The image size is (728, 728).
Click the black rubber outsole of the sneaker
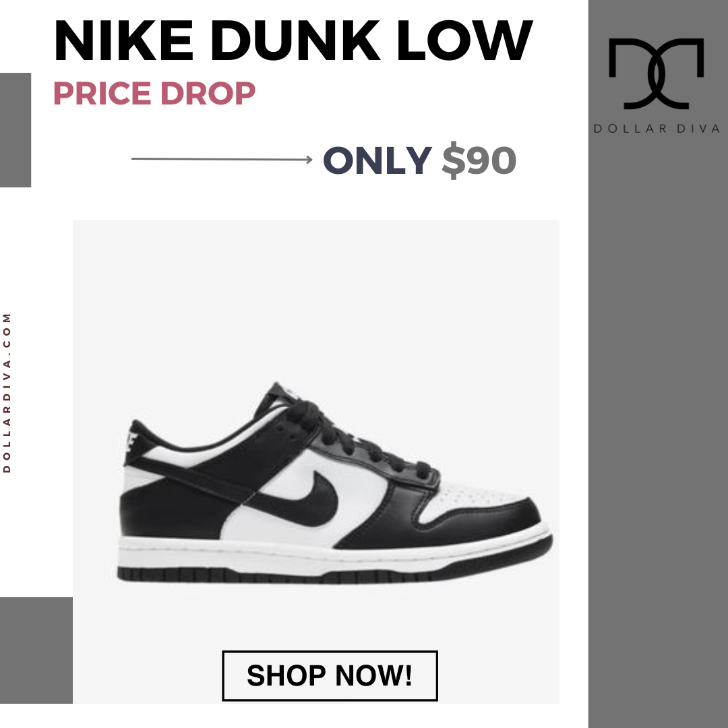[334, 576]
